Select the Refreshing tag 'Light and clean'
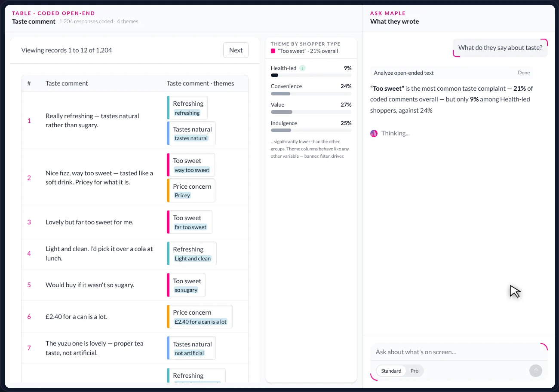The image size is (559, 392). pyautogui.click(x=191, y=253)
